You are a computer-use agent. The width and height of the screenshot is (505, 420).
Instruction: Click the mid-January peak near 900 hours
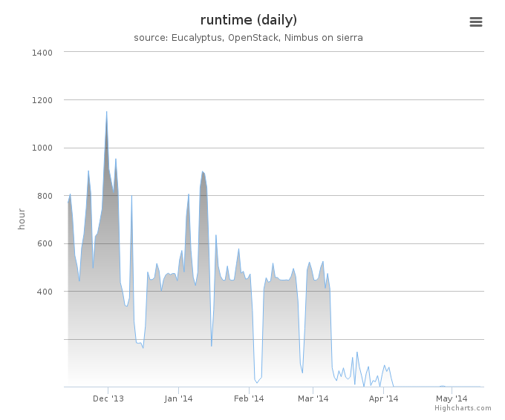pyautogui.click(x=203, y=172)
